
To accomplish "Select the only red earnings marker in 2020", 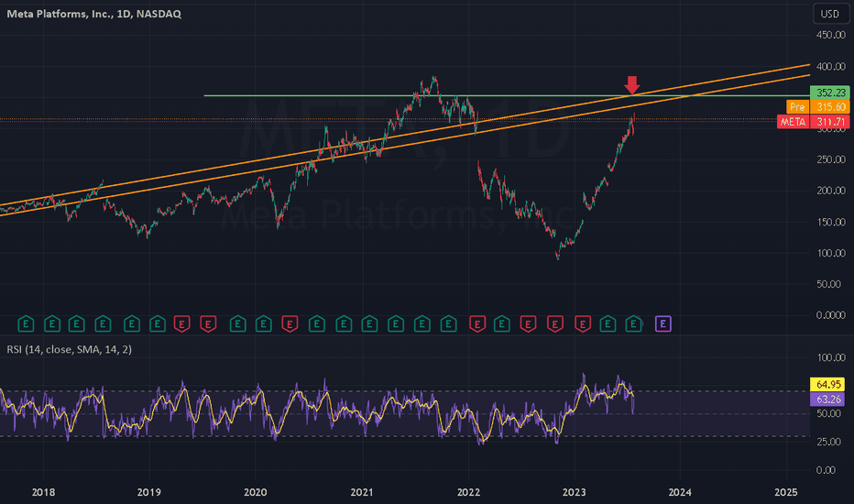I will 290,324.
